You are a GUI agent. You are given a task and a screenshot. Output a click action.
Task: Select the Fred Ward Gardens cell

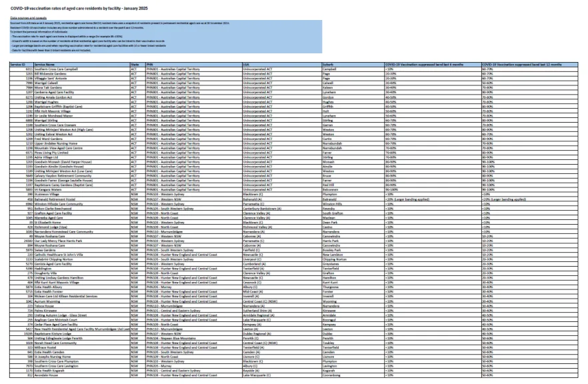(x=82, y=139)
